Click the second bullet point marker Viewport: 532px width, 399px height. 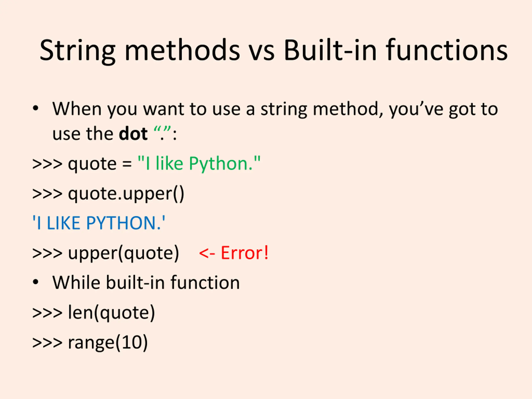tap(36, 282)
